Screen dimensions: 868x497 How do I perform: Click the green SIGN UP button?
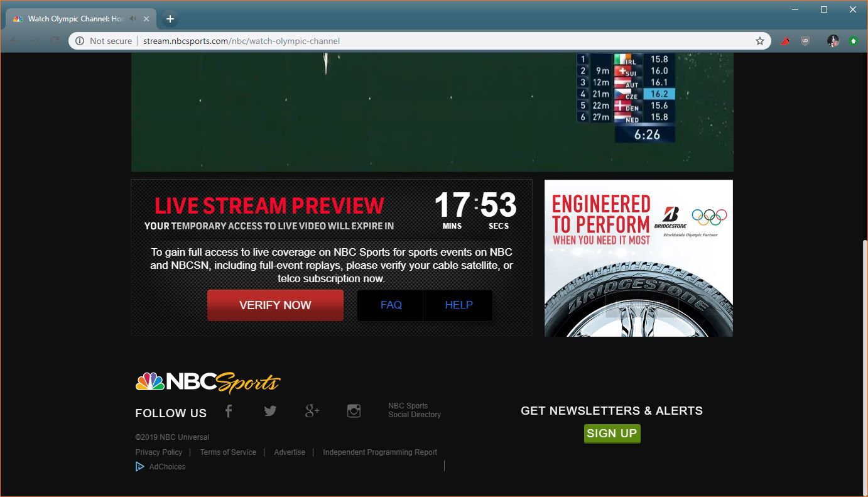(612, 434)
